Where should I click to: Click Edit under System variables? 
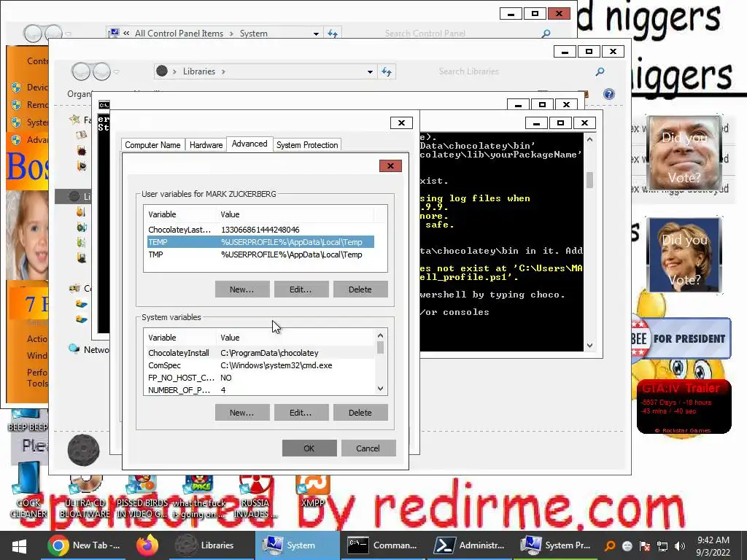tap(301, 413)
